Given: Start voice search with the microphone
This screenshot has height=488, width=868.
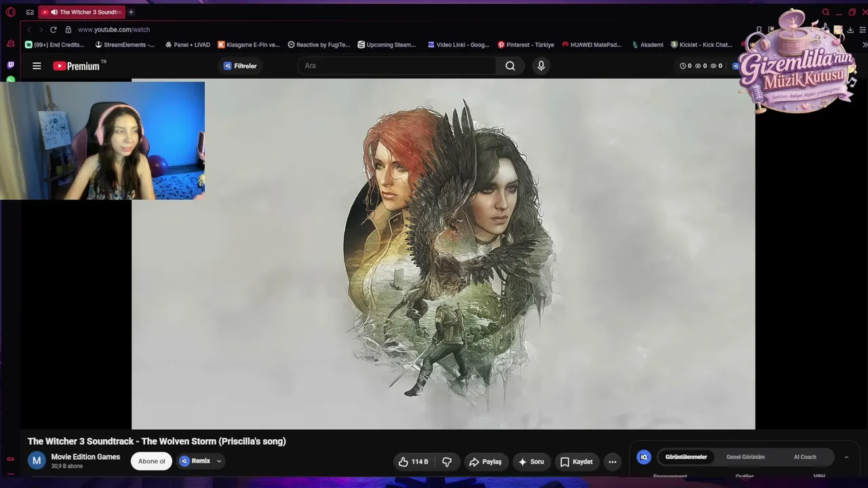Looking at the screenshot, I should point(541,66).
